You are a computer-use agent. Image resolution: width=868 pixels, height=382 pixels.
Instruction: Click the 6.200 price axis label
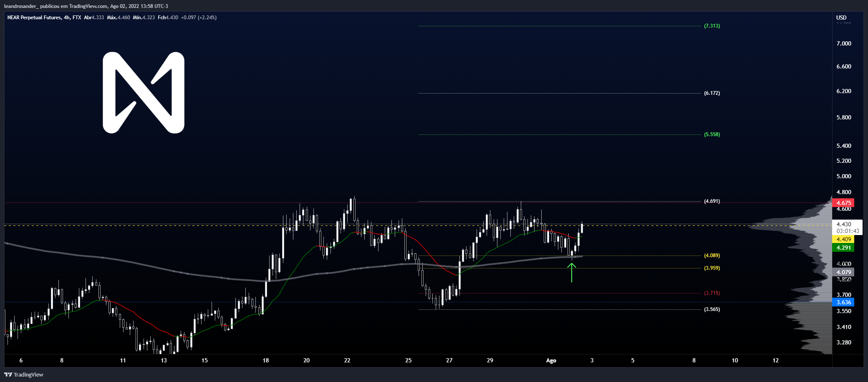tap(844, 91)
